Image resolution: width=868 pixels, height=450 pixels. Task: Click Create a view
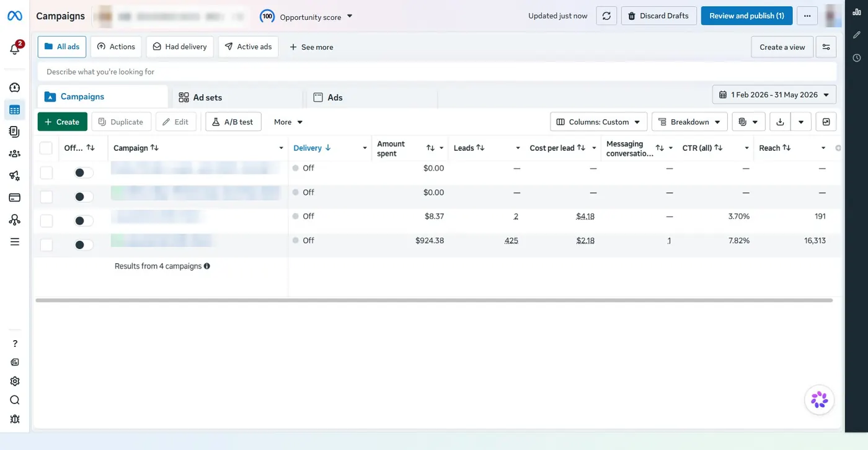click(782, 47)
